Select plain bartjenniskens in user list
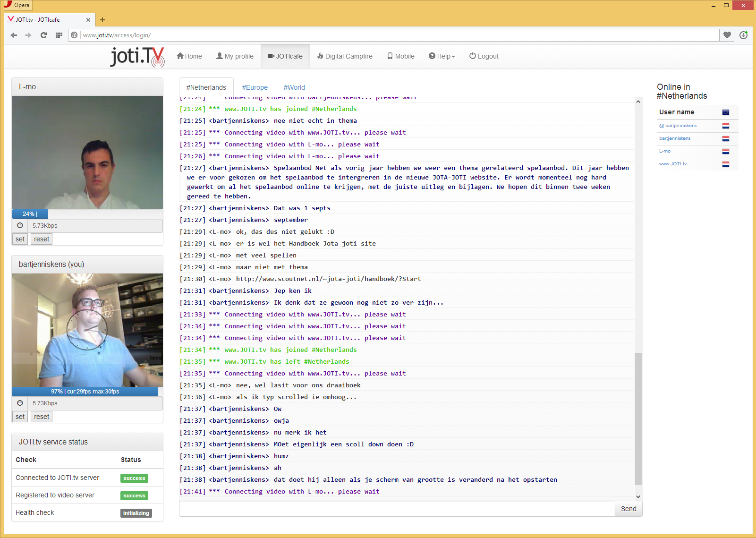756x538 pixels. click(675, 138)
